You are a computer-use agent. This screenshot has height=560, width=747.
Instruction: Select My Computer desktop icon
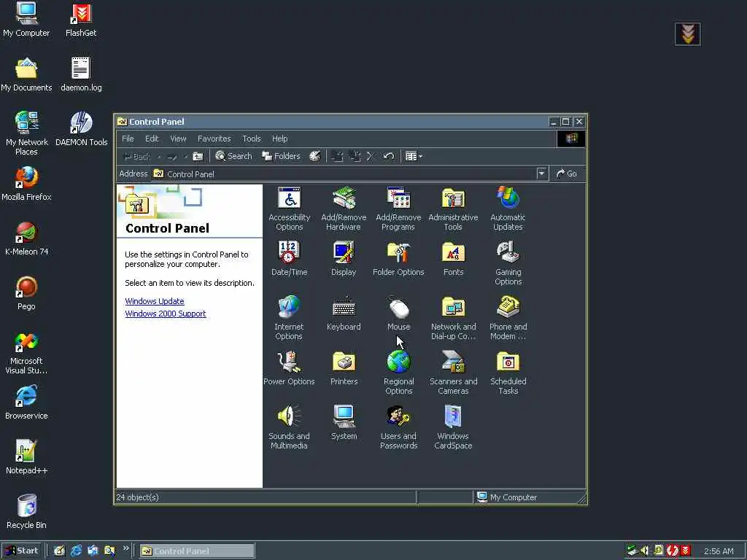coord(26,20)
